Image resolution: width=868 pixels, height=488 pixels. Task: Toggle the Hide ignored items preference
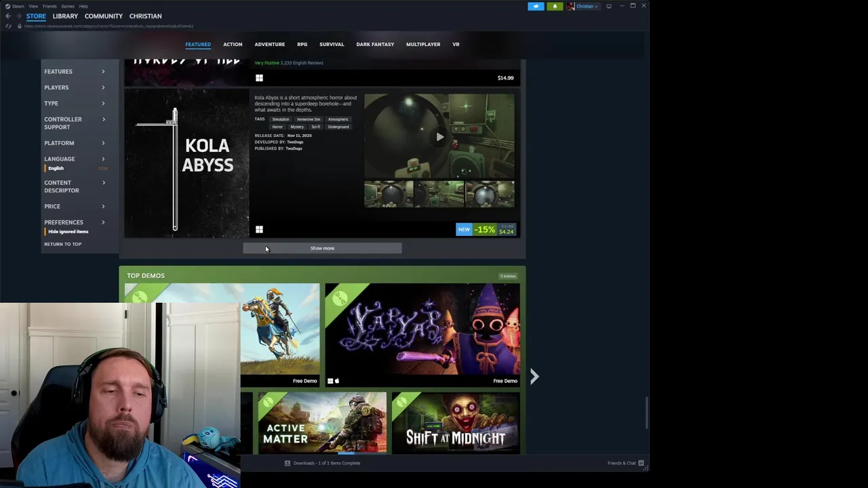(68, 231)
